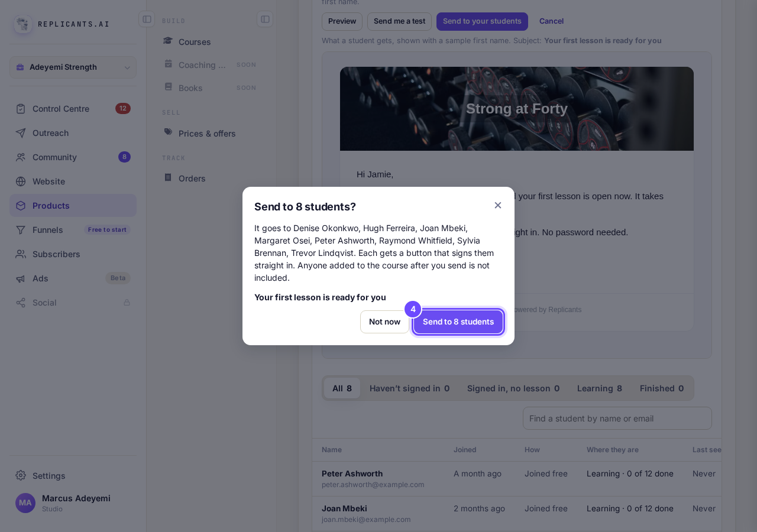Open Settings via the gear icon
The width and height of the screenshot is (757, 532).
point(21,476)
